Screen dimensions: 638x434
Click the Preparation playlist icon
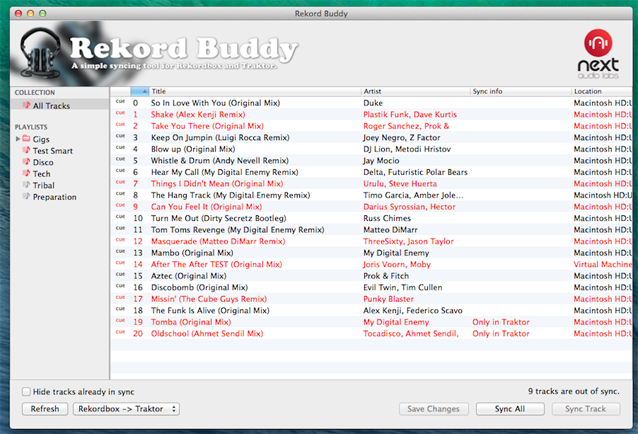coord(26,196)
